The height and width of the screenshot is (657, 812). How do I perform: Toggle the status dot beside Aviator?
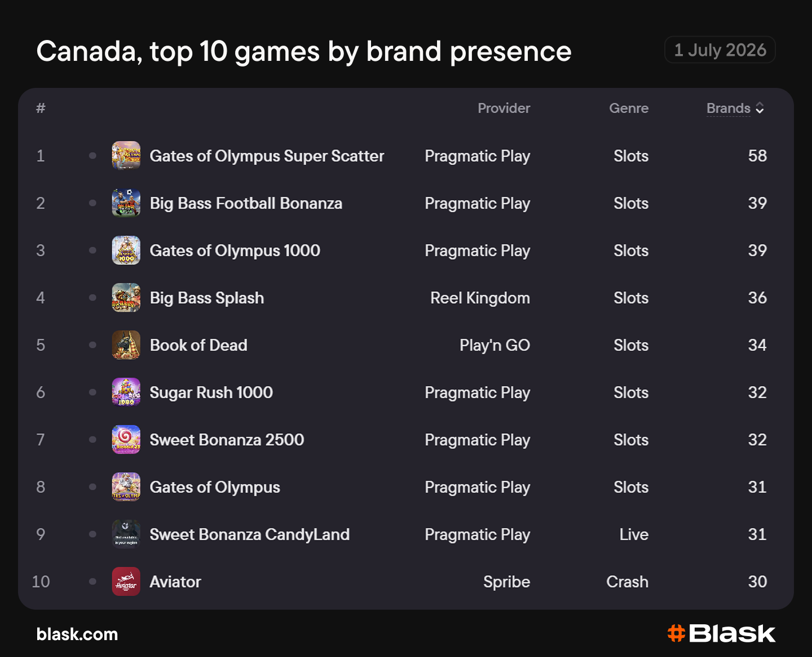[x=92, y=581]
